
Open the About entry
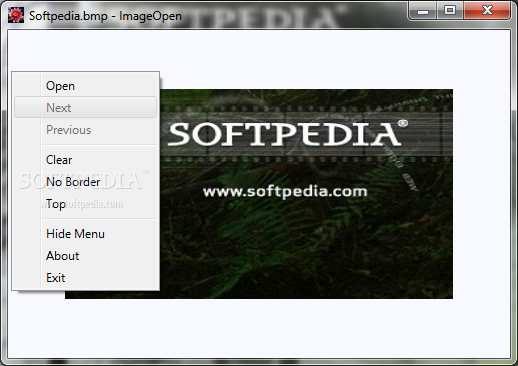pos(85,256)
